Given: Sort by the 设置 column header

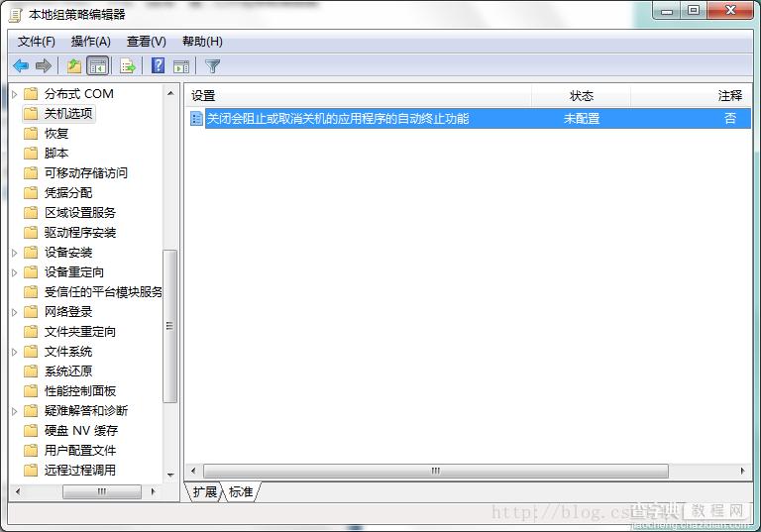Looking at the screenshot, I should [359, 96].
